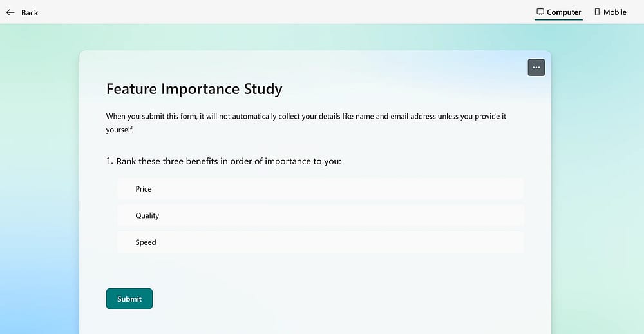Open the more options ellipsis menu
Screen dimensions: 644x334
coord(536,68)
